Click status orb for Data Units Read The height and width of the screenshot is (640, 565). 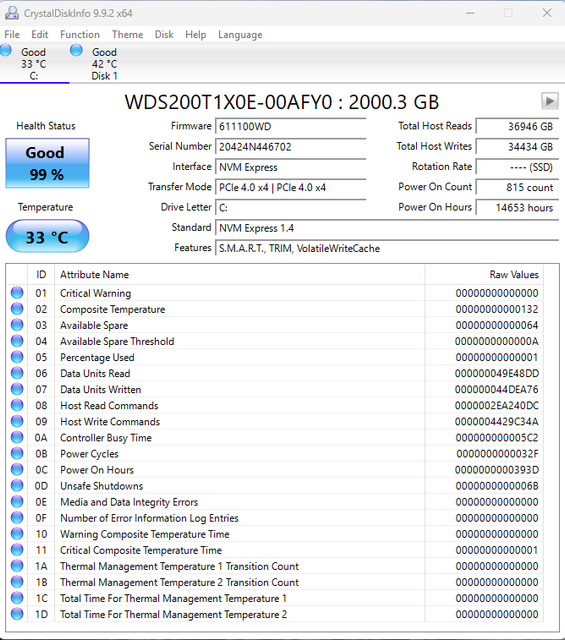coord(17,373)
